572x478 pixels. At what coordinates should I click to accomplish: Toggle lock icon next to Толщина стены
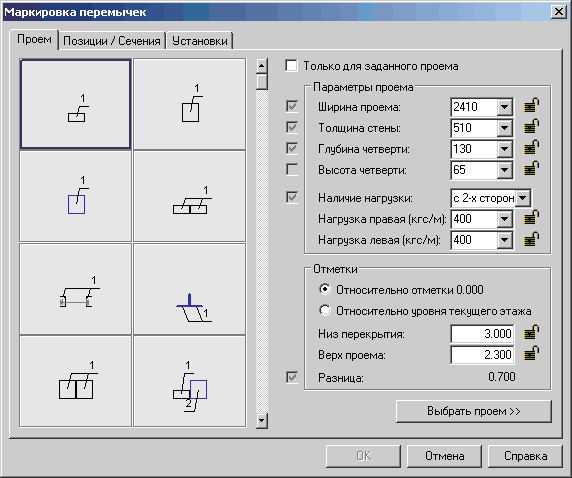532,127
